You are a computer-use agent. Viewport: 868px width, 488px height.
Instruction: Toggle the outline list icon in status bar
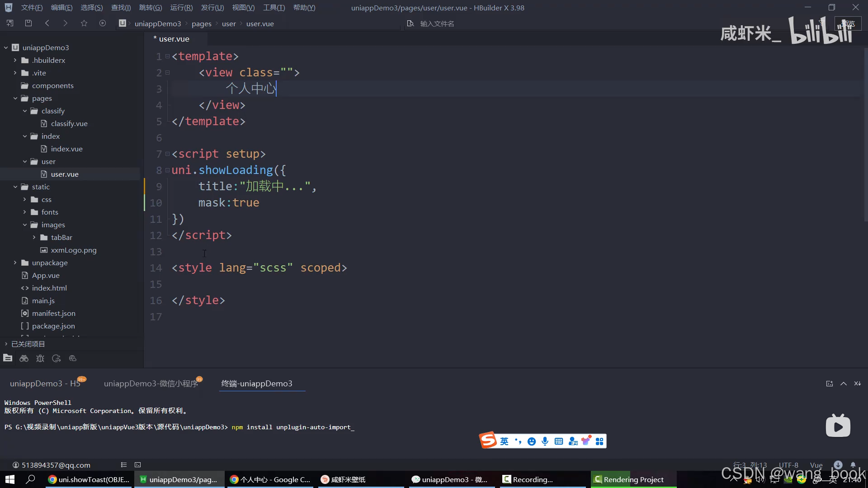pyautogui.click(x=124, y=465)
